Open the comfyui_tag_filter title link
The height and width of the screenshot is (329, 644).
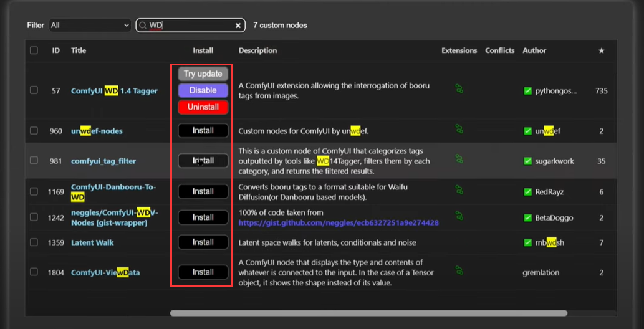coord(103,161)
